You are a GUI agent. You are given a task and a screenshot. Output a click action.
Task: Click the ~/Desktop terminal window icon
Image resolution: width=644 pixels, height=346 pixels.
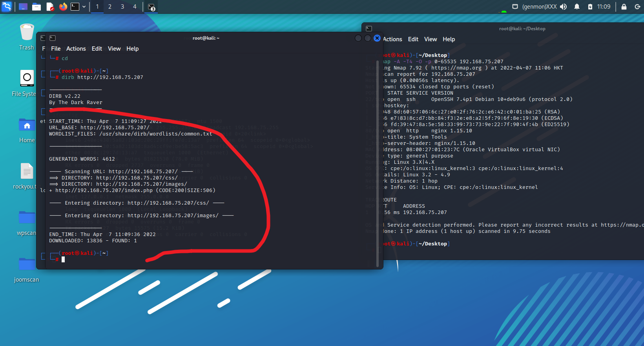369,29
